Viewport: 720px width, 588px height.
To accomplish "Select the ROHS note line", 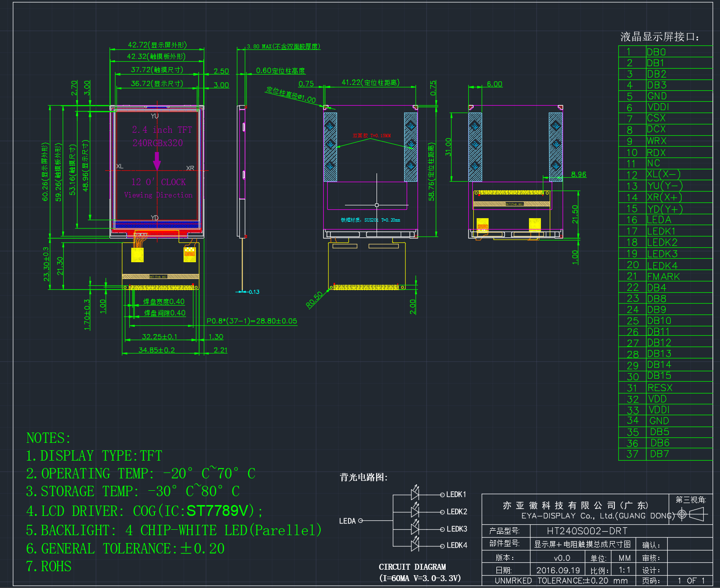I will (48, 566).
